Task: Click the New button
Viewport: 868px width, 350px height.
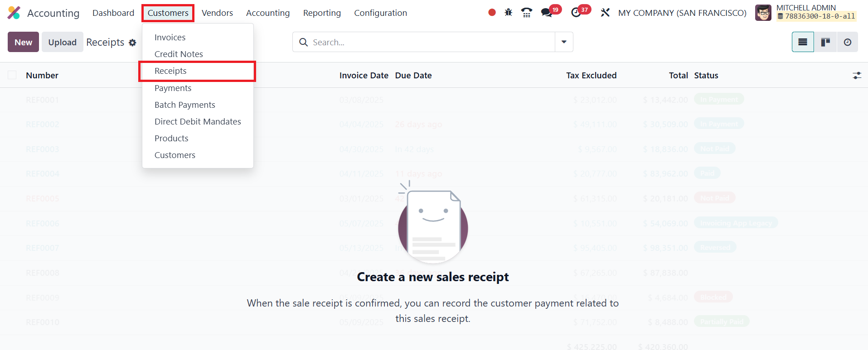Action: (23, 42)
